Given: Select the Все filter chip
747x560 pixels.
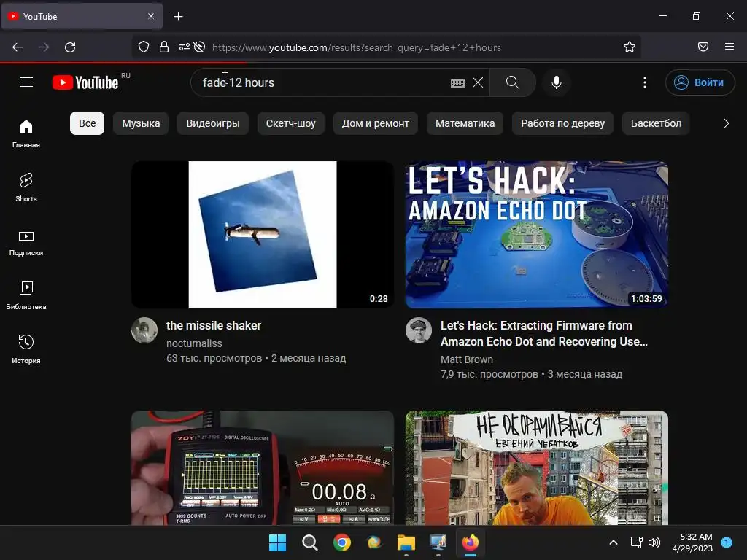Looking at the screenshot, I should point(88,123).
